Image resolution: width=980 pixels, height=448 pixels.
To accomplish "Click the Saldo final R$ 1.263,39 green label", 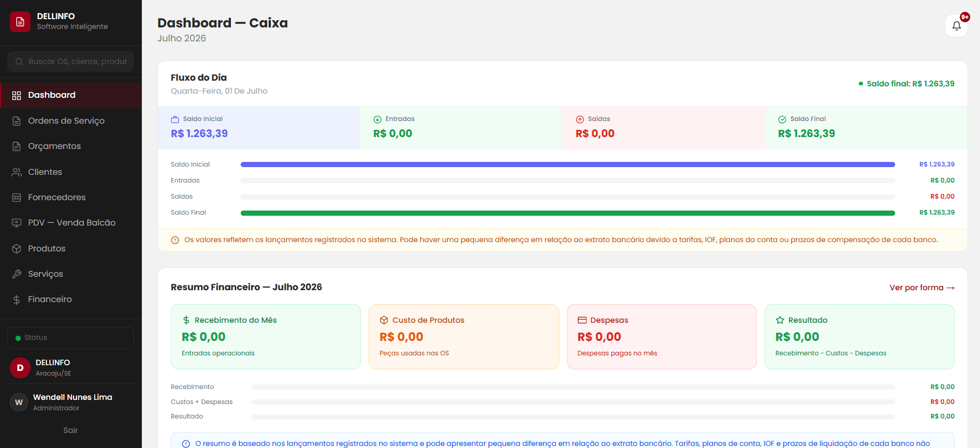I will [x=906, y=84].
